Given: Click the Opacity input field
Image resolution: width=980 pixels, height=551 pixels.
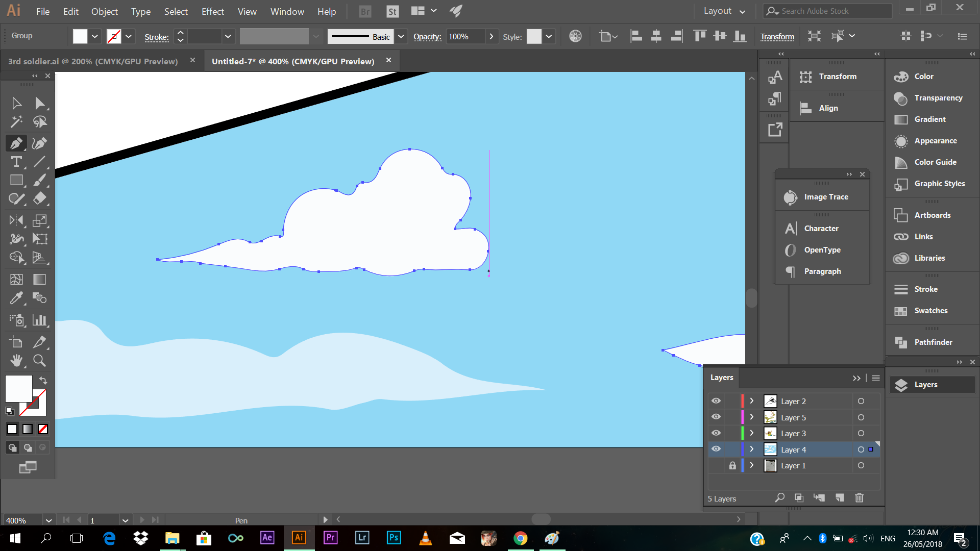Looking at the screenshot, I should click(x=465, y=36).
